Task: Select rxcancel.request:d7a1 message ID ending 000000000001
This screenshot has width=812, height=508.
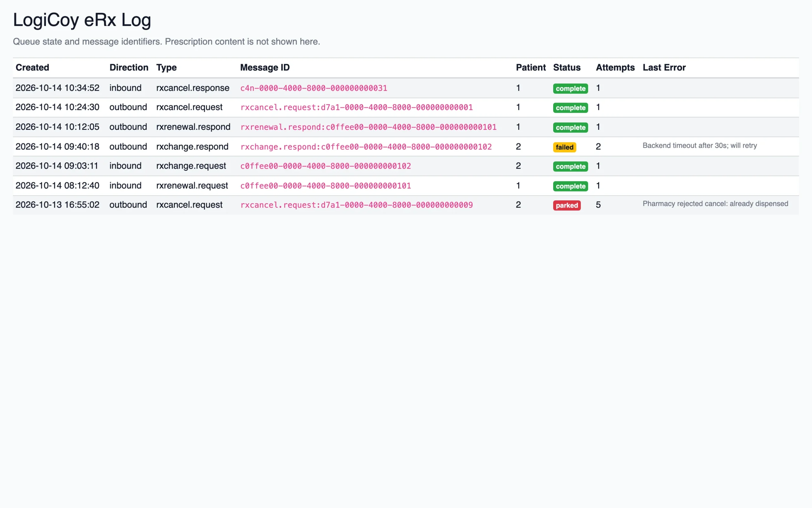Action: click(x=356, y=108)
